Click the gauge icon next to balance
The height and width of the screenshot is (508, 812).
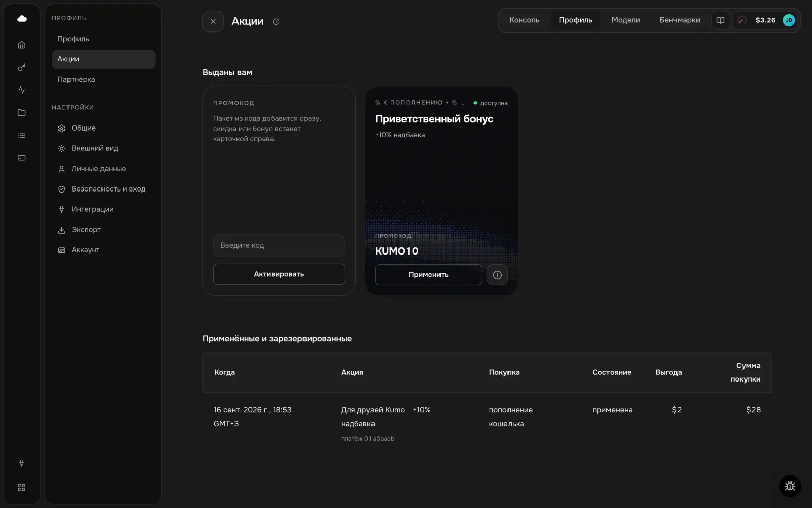coord(741,20)
